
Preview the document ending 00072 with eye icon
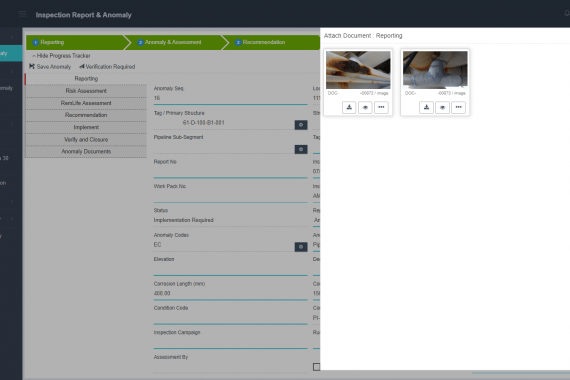(365, 107)
